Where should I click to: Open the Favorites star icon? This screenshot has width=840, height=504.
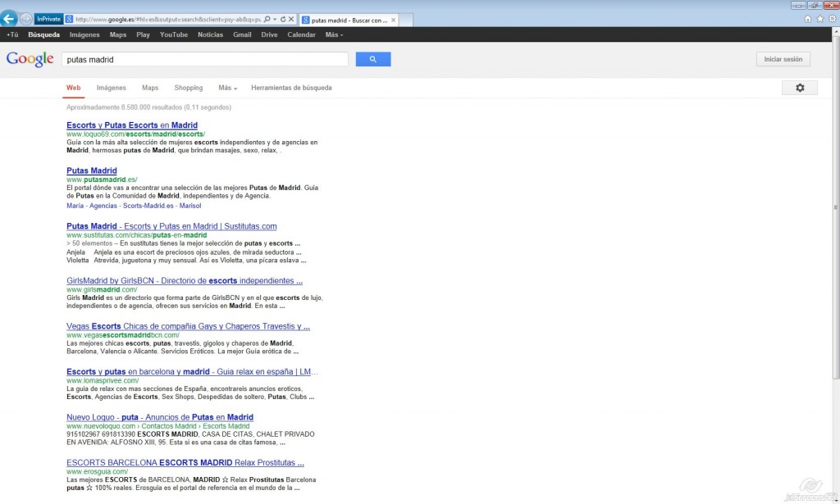coord(820,19)
